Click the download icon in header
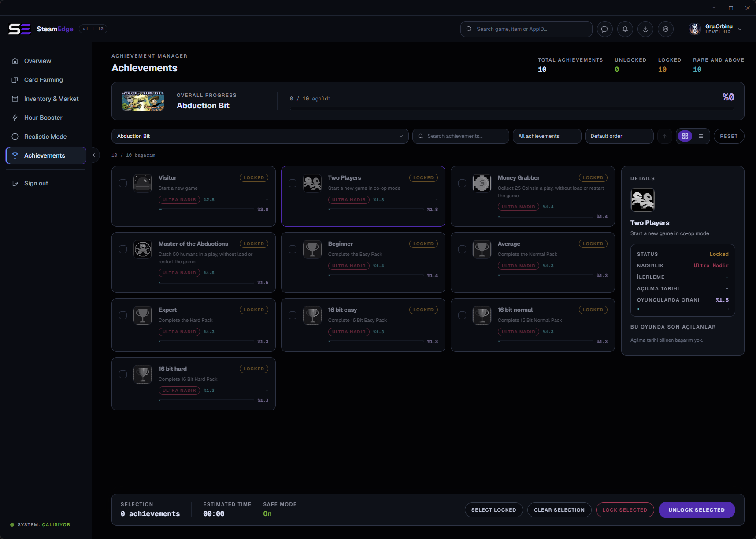The image size is (756, 539). tap(645, 29)
